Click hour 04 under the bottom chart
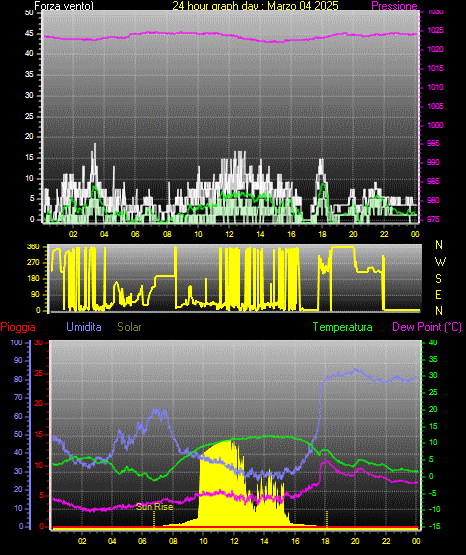This screenshot has height=555, width=466. (112, 541)
